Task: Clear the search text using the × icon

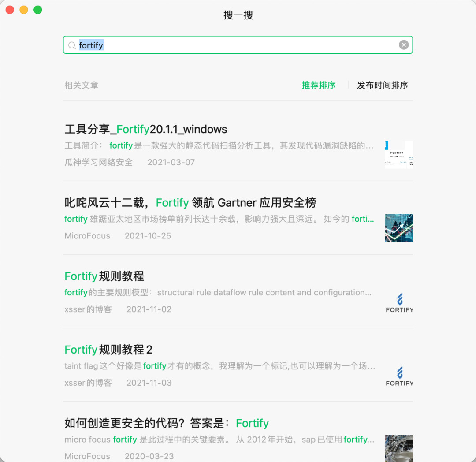Action: 404,45
